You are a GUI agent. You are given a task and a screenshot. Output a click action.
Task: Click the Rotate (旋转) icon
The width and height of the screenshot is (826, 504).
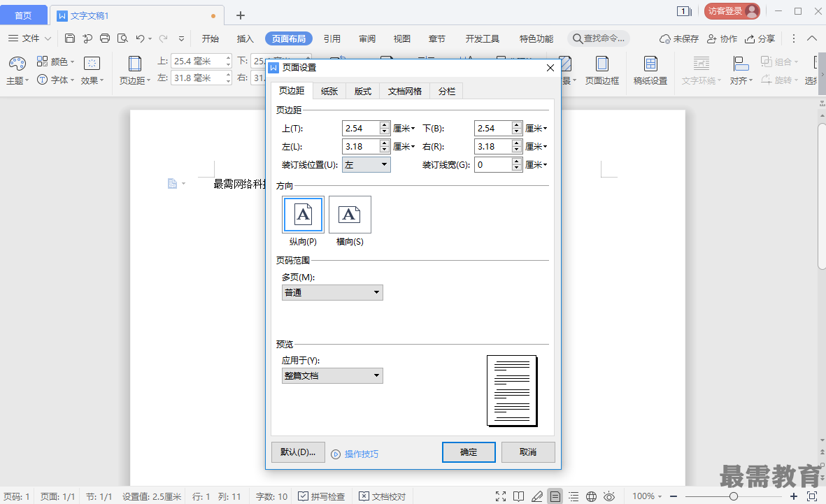coord(767,80)
